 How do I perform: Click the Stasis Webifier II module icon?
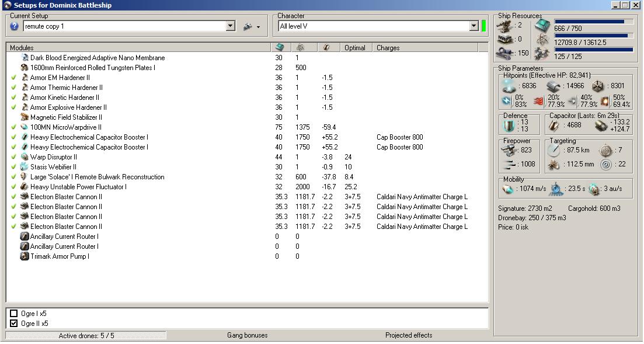(25, 167)
